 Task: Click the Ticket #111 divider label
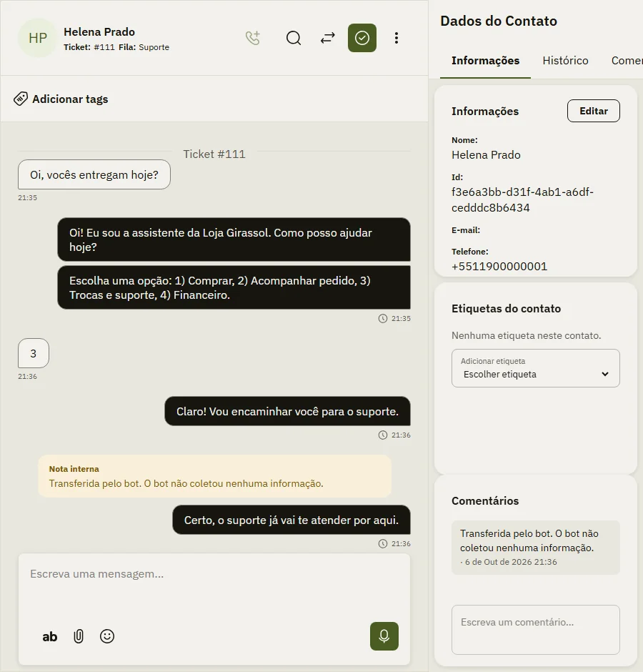tap(214, 154)
